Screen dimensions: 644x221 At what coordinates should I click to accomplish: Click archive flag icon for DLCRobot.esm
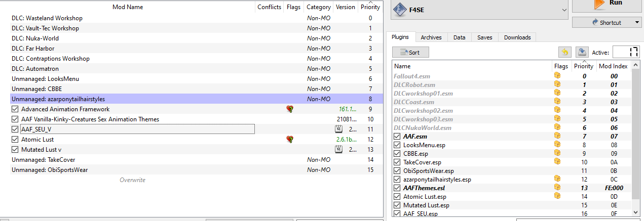pos(557,84)
